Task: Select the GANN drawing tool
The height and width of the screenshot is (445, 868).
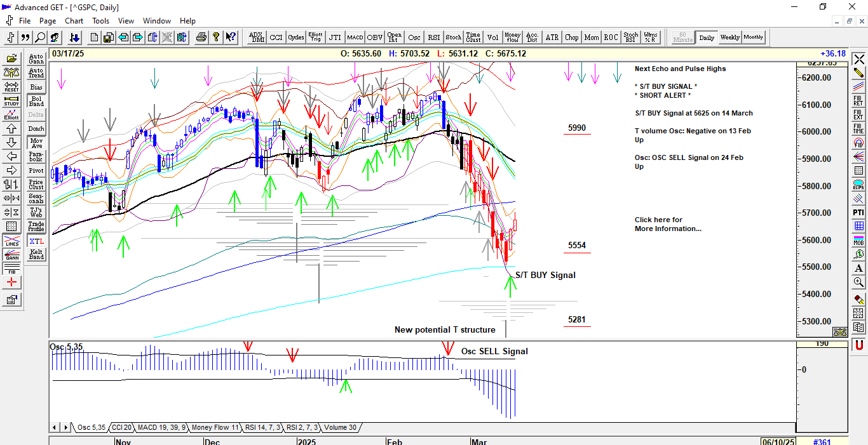Action: pyautogui.click(x=11, y=255)
